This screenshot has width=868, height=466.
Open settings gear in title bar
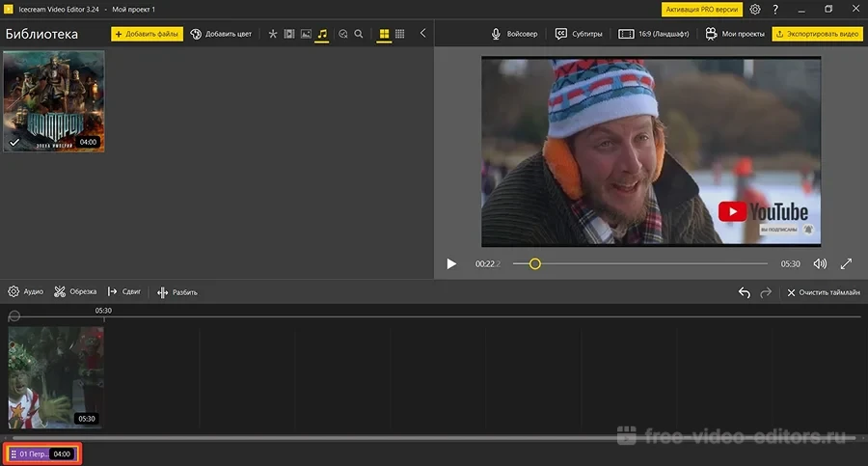(x=755, y=10)
